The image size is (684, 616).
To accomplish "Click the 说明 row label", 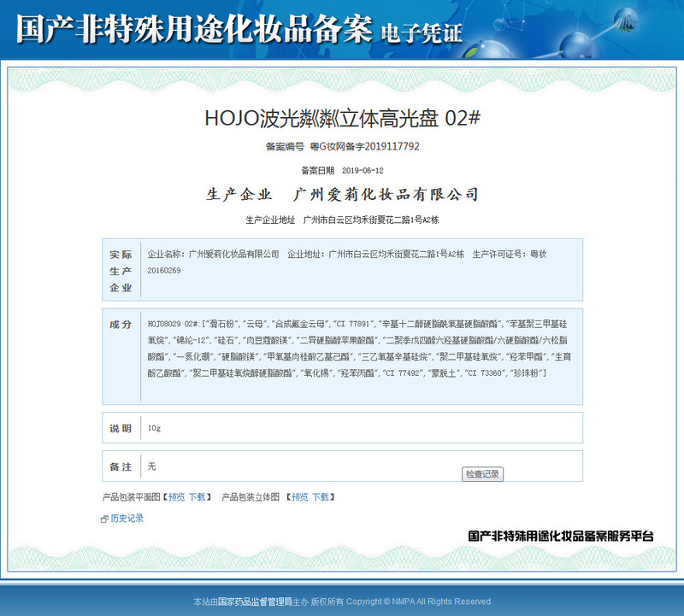I will (x=121, y=429).
